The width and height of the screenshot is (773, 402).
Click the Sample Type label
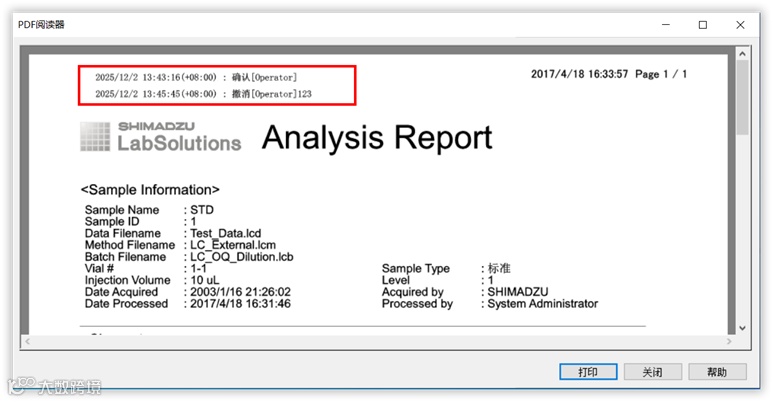tap(416, 269)
